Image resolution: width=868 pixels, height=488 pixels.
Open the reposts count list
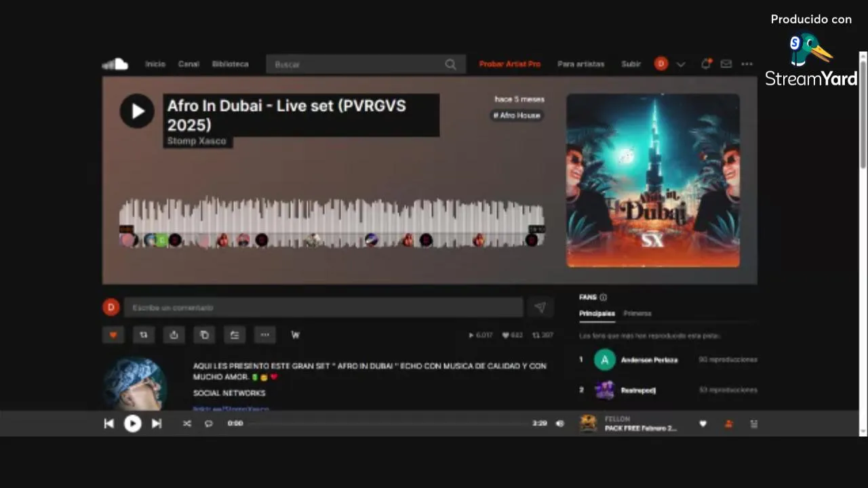click(542, 335)
